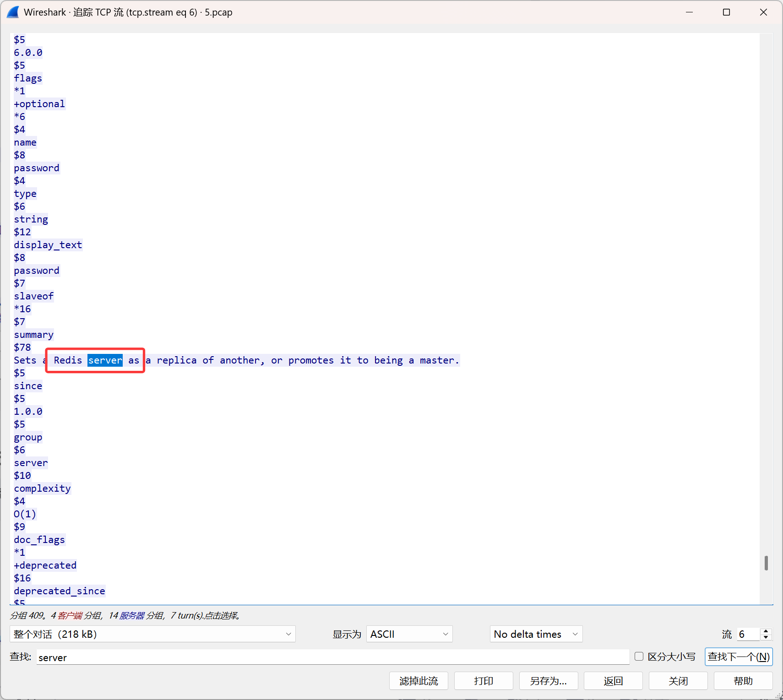Click the "string" line in the stream

(31, 219)
